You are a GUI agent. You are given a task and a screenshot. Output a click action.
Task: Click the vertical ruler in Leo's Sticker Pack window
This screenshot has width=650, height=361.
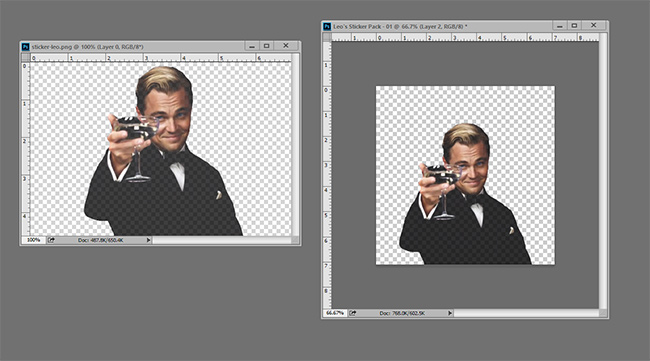pos(327,175)
